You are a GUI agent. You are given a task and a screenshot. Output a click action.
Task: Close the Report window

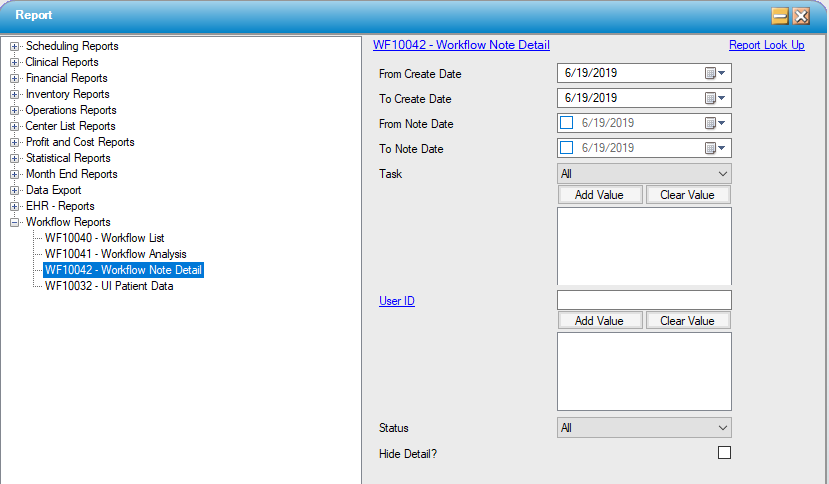[801, 16]
